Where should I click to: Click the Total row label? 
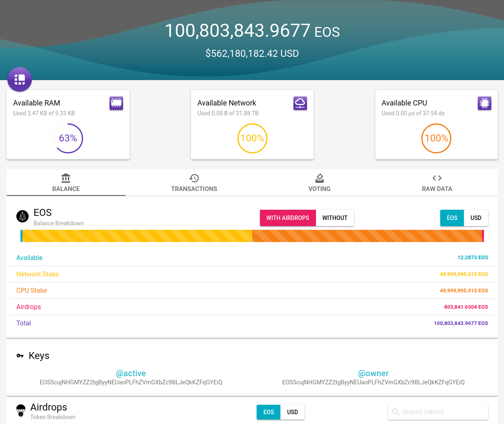tap(24, 323)
